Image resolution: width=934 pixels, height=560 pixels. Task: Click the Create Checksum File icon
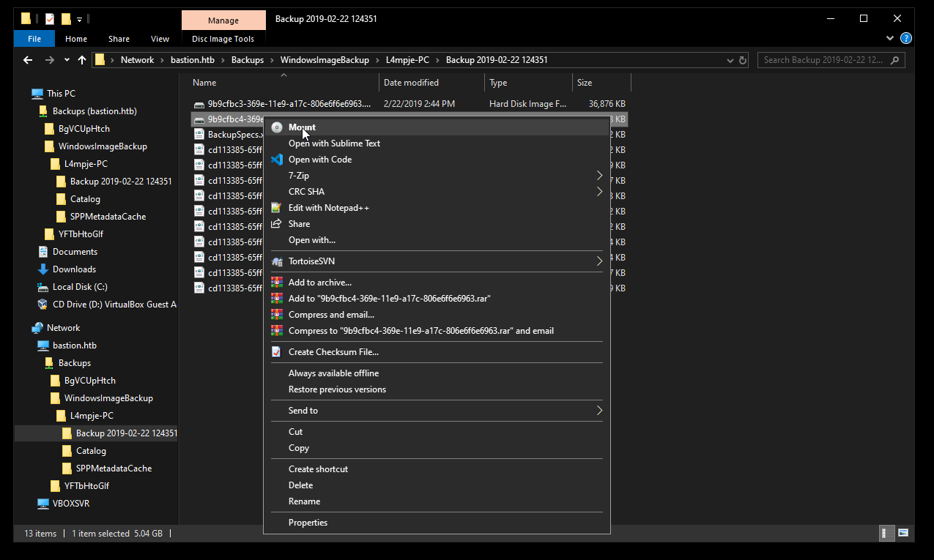point(277,352)
